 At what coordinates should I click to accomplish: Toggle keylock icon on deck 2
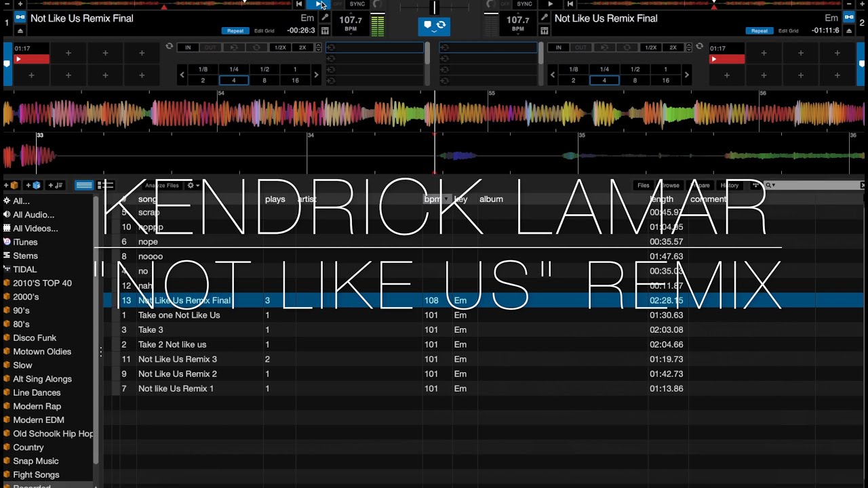(x=848, y=18)
